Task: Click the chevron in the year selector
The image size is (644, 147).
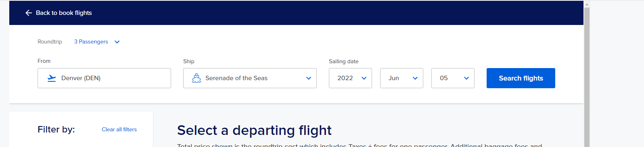Action: tap(364, 78)
